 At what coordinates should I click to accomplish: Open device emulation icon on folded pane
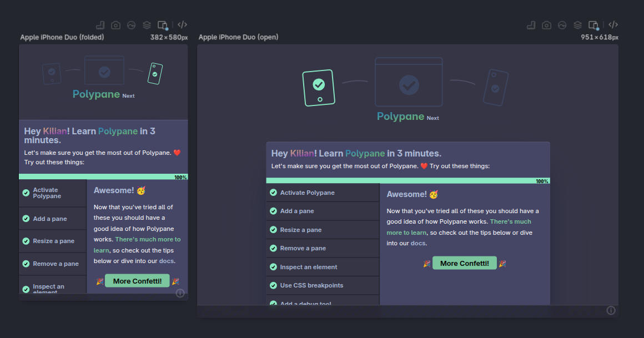(163, 25)
